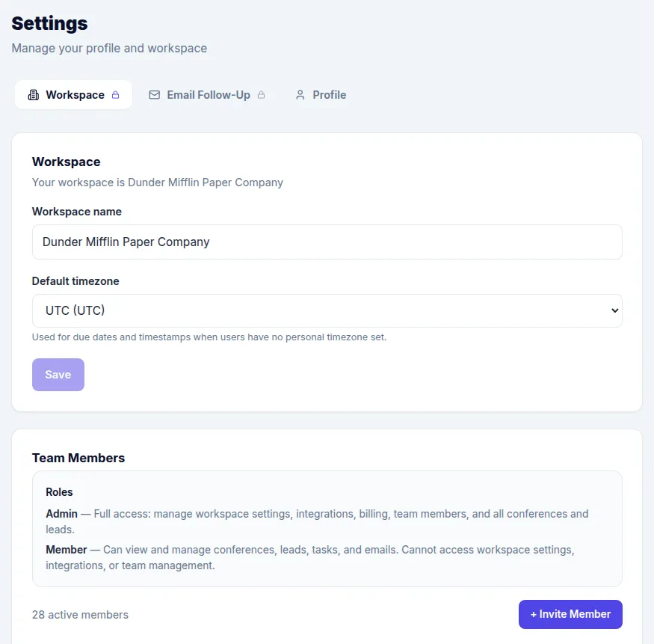Switch to the Workspace tab
Screen dimensions: 654x644
pyautogui.click(x=75, y=95)
